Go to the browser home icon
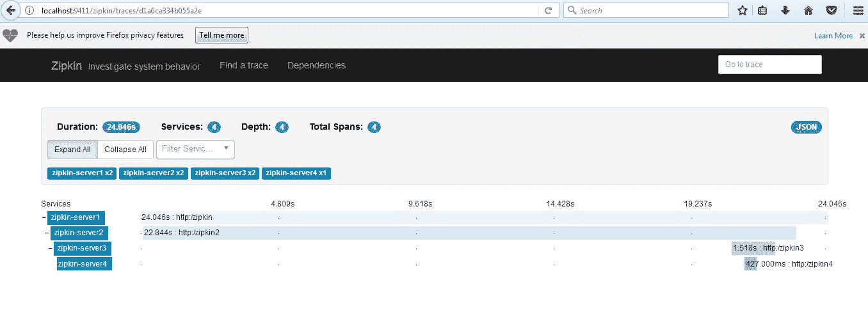Image resolution: width=868 pixels, height=326 pixels. (x=808, y=10)
